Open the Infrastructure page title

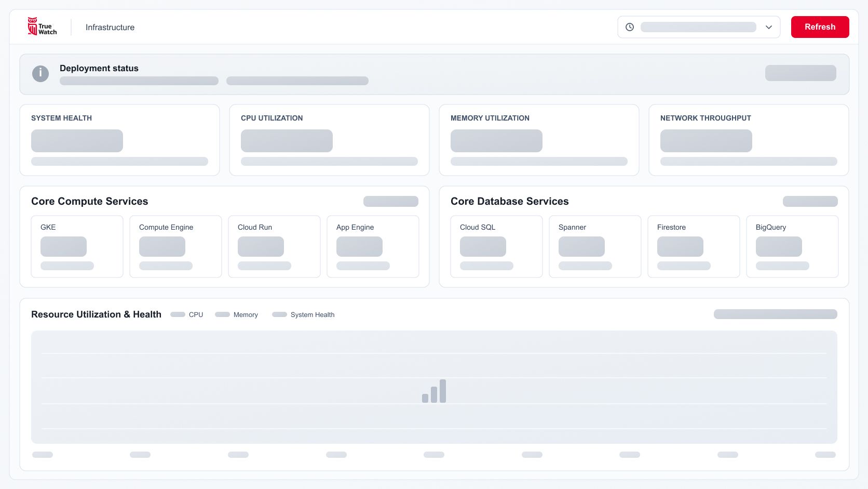click(x=110, y=28)
